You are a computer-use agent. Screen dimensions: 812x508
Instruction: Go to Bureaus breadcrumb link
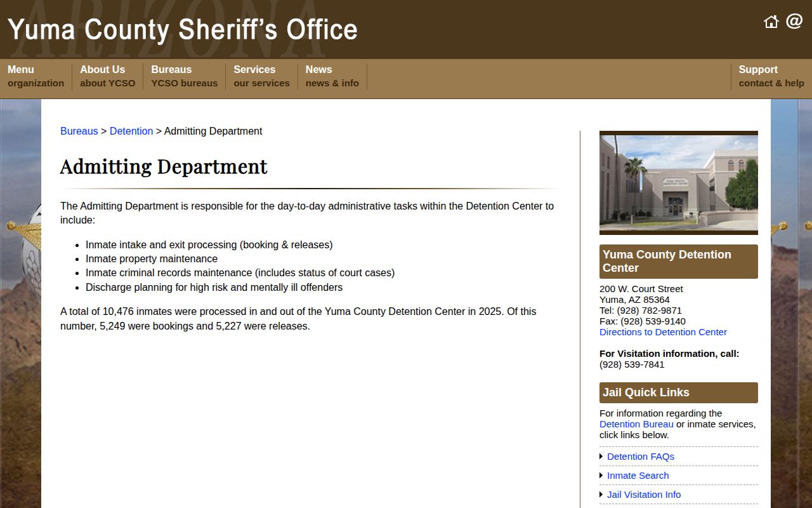tap(79, 131)
